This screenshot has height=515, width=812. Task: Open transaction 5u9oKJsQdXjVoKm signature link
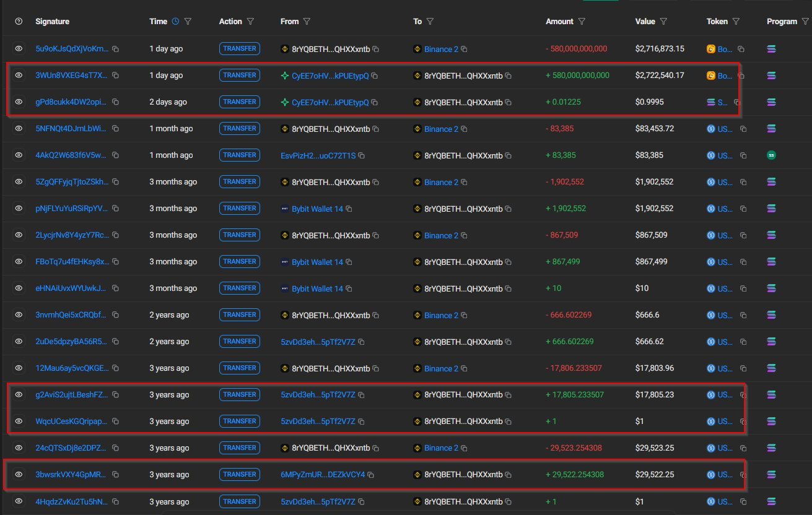(x=72, y=48)
